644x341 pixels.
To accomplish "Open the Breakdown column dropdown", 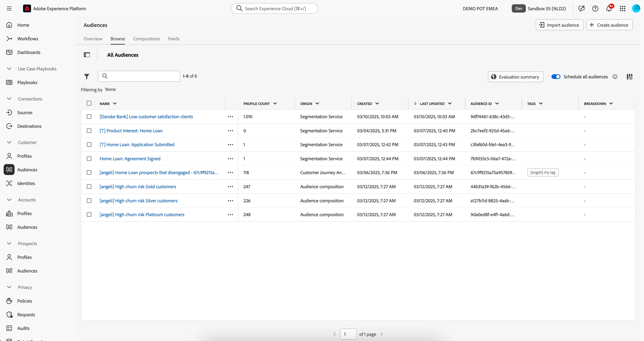I will [611, 103].
